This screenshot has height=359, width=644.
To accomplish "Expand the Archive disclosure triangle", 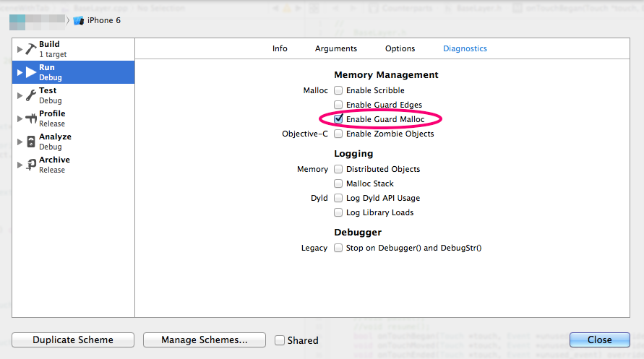I will pyautogui.click(x=20, y=165).
